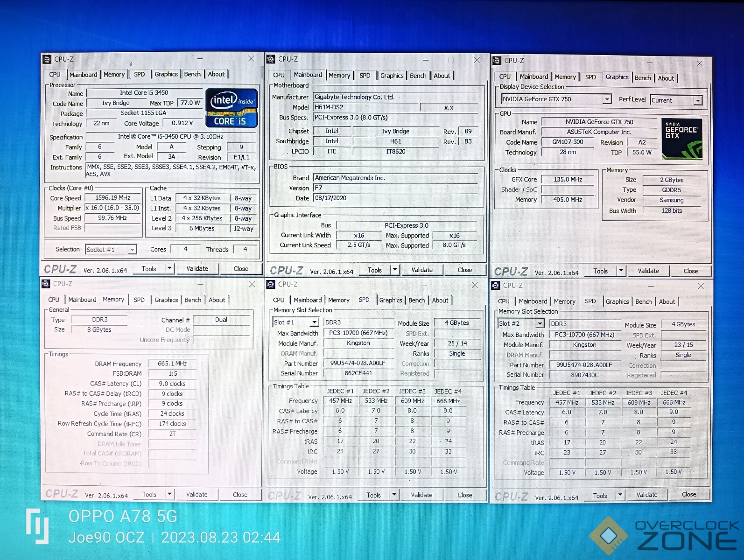Viewport: 744px width, 560px height.
Task: Open Graphics tab in Slot #1 SPD window
Action: pos(391,301)
